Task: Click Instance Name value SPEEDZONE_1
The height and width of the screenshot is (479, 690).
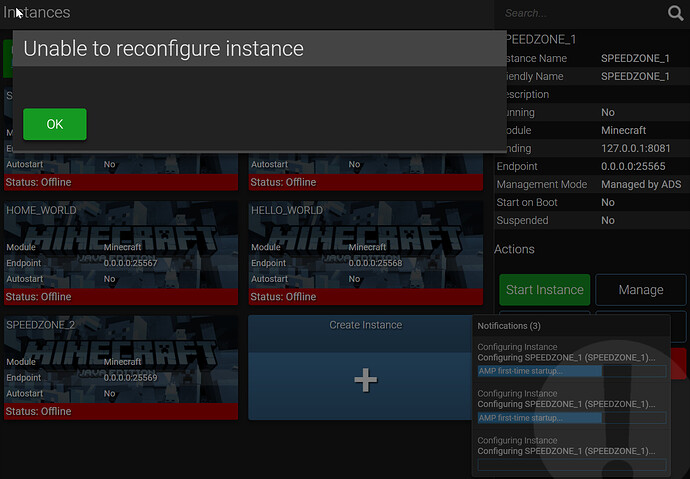Action: [635, 58]
